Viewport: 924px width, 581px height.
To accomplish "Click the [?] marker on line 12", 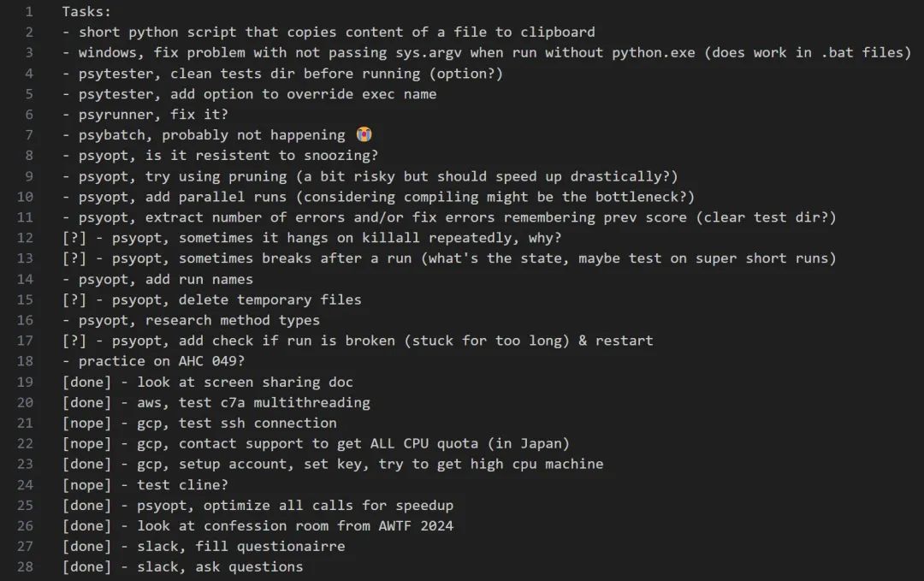I will tap(74, 238).
